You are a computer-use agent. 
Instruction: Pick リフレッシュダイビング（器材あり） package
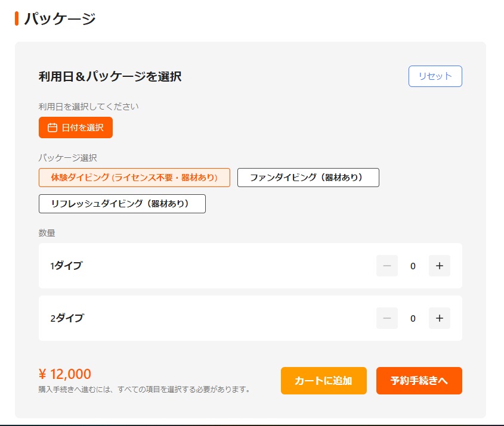coord(122,204)
